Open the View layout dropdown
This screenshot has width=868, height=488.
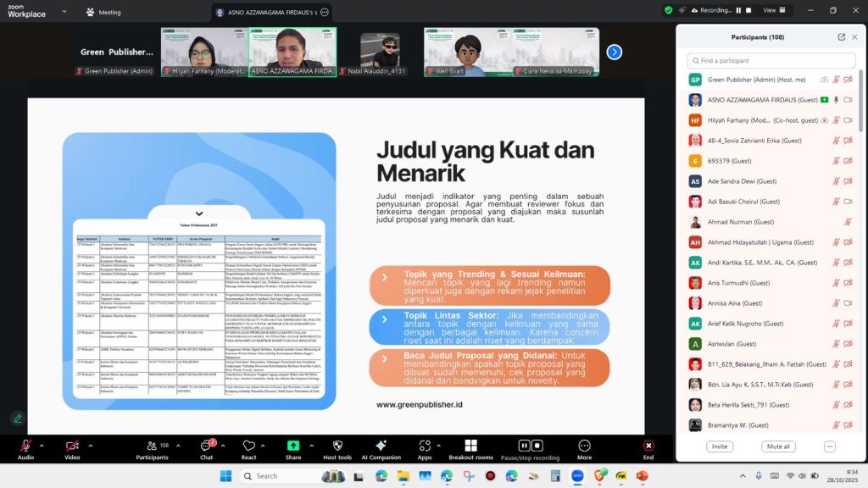(773, 10)
